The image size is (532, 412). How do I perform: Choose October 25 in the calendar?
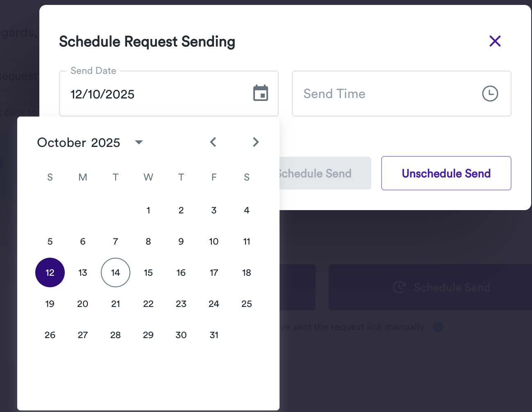[x=247, y=304]
